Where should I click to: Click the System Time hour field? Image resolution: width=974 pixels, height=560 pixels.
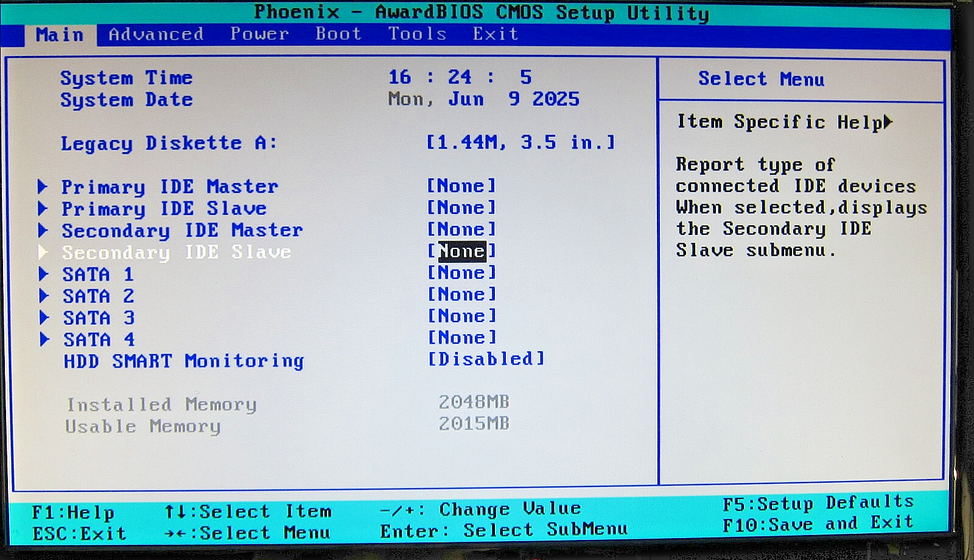tap(400, 77)
